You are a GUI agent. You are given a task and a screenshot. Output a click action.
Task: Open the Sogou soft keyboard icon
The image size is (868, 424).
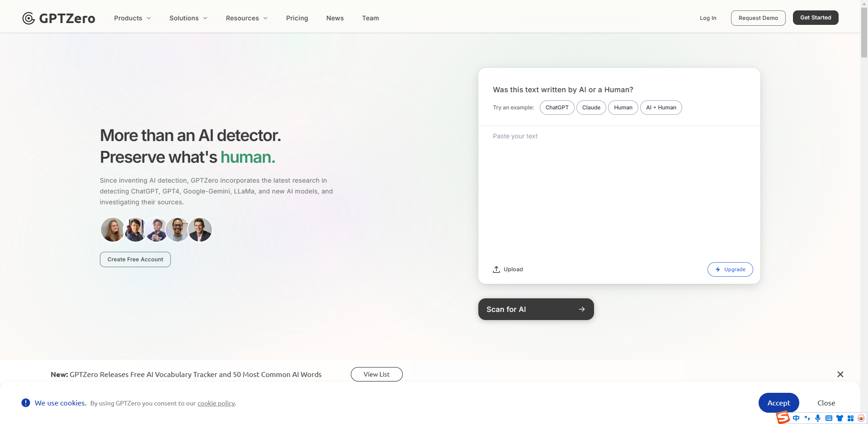coord(829,418)
